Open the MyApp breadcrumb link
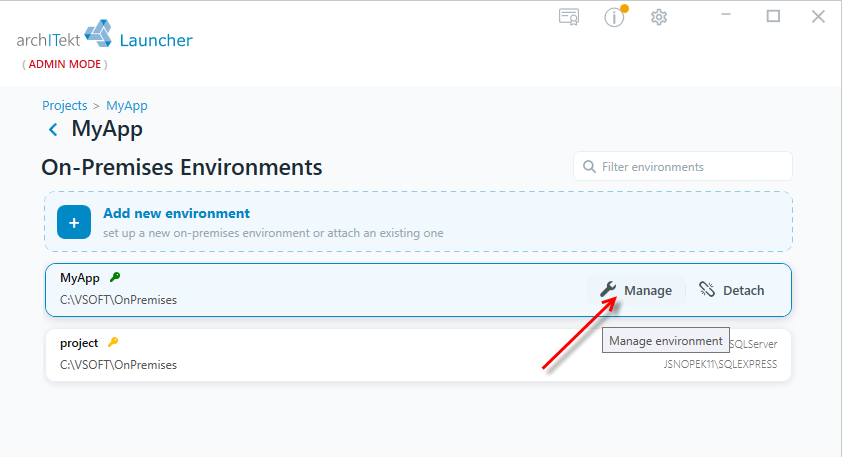Screen dimensions: 842x457 click(x=127, y=105)
